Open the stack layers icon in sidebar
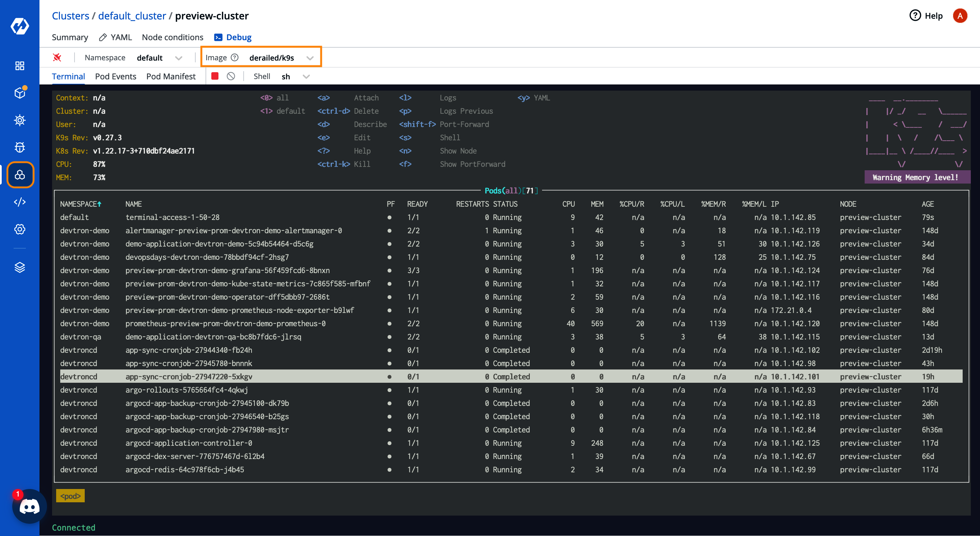The height and width of the screenshot is (536, 980). click(x=20, y=267)
